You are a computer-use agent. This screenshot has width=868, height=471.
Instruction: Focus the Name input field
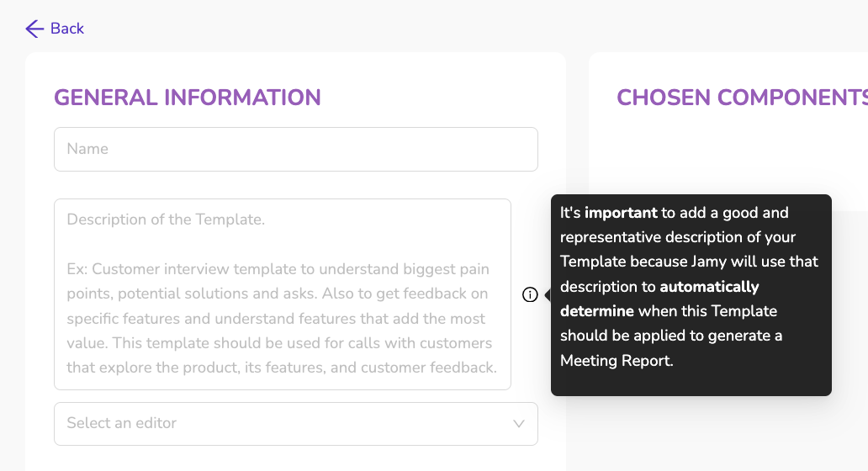coord(295,149)
